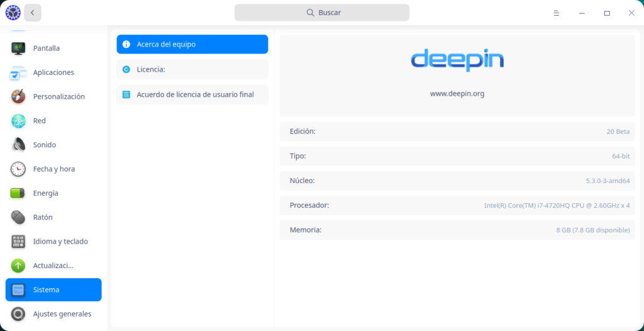
Task: Open Personalización settings
Action: coord(53,97)
